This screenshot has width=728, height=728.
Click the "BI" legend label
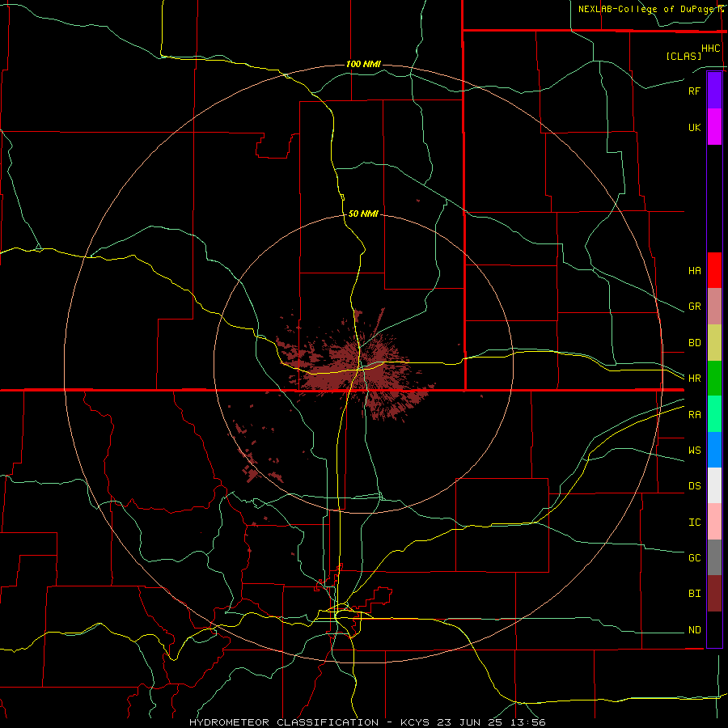[x=694, y=594]
